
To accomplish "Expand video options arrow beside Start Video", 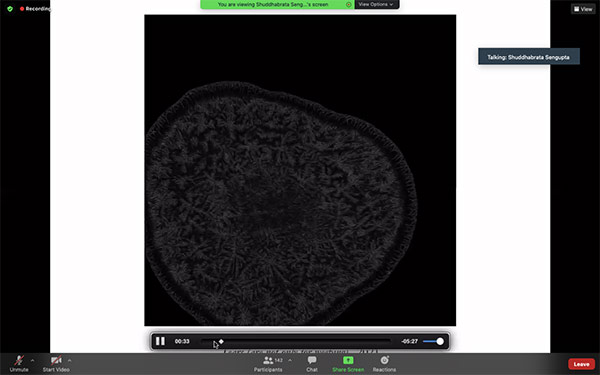I will [x=69, y=360].
